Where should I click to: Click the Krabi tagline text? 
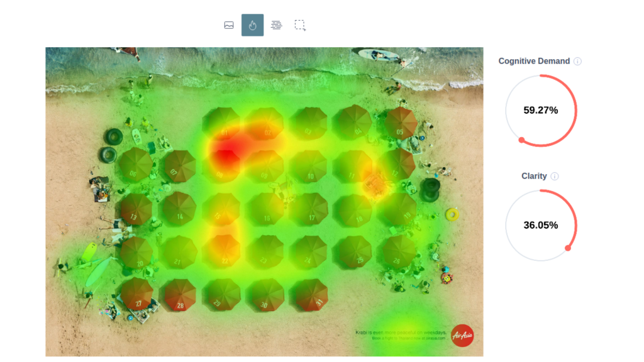pos(401,332)
